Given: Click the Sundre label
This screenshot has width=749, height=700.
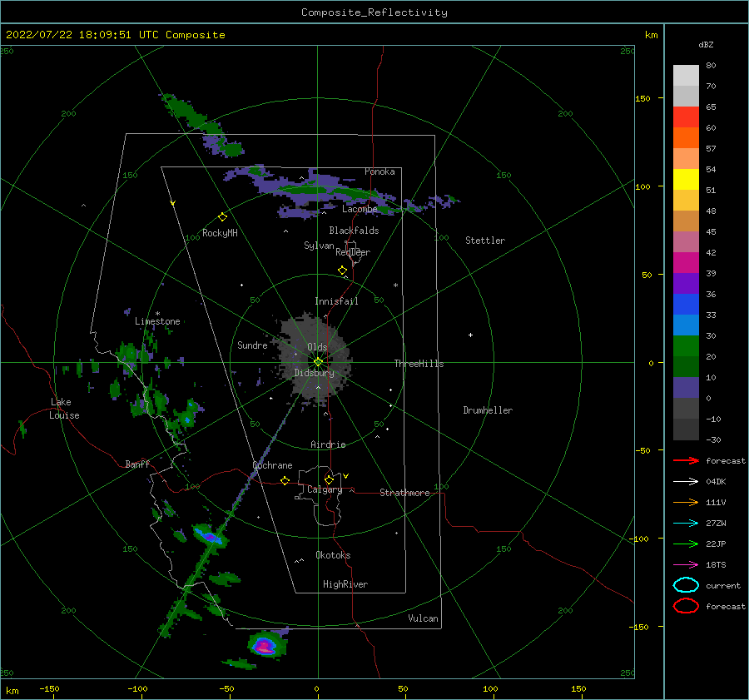Looking at the screenshot, I should (x=252, y=345).
